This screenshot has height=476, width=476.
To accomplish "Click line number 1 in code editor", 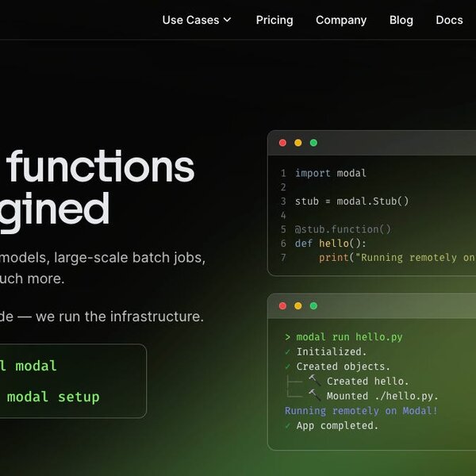I will point(283,173).
